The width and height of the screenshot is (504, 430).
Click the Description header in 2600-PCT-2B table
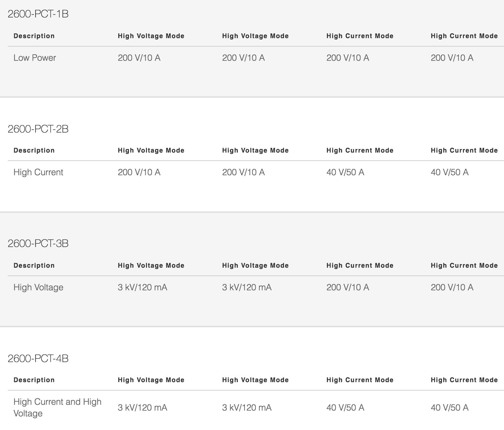[34, 150]
